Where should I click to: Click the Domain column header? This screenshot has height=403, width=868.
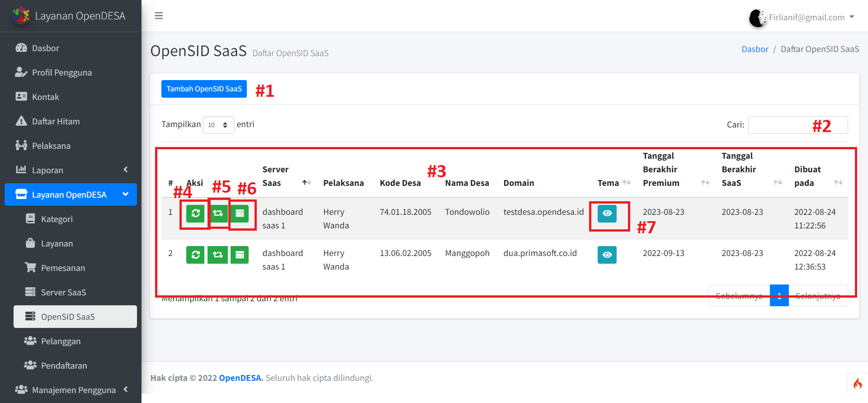[519, 183]
